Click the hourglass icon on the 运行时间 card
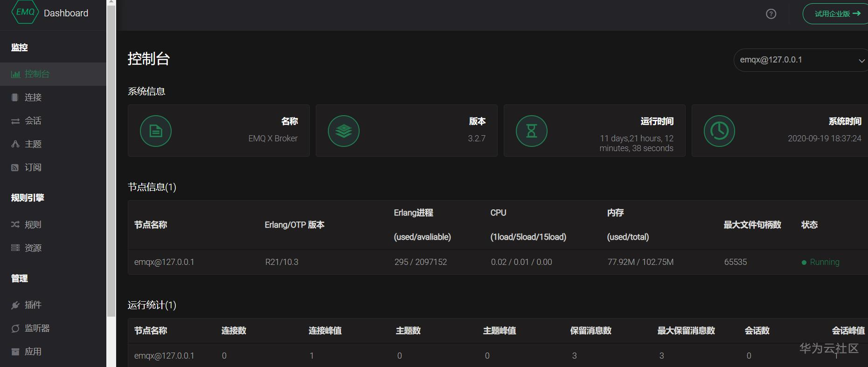Viewport: 868px width, 367px height. pos(532,131)
